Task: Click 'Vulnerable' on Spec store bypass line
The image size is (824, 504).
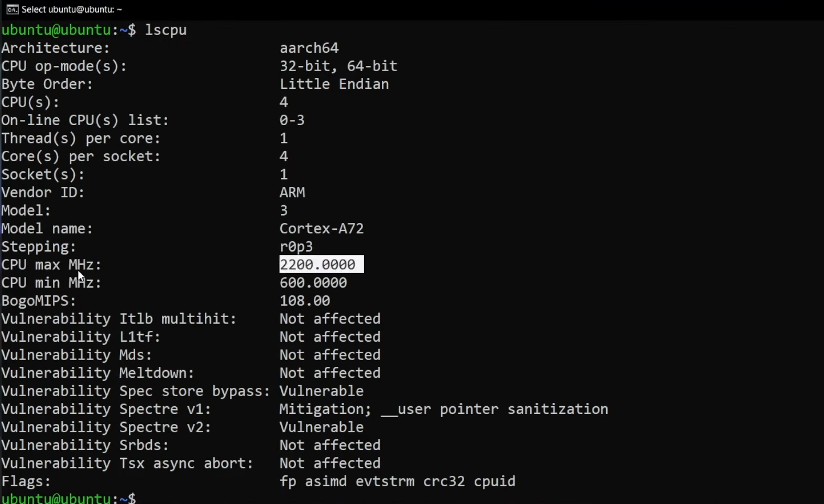Action: click(321, 391)
